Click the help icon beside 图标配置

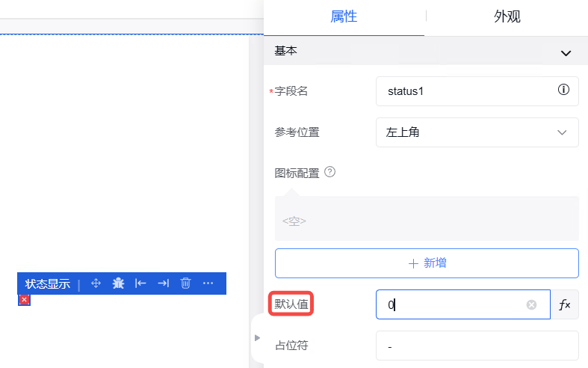pyautogui.click(x=329, y=172)
